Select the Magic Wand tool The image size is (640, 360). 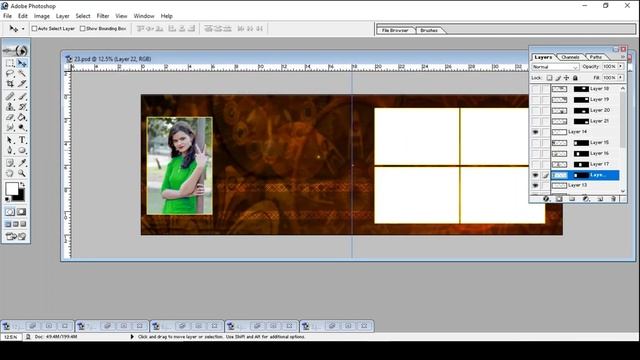pyautogui.click(x=22, y=73)
